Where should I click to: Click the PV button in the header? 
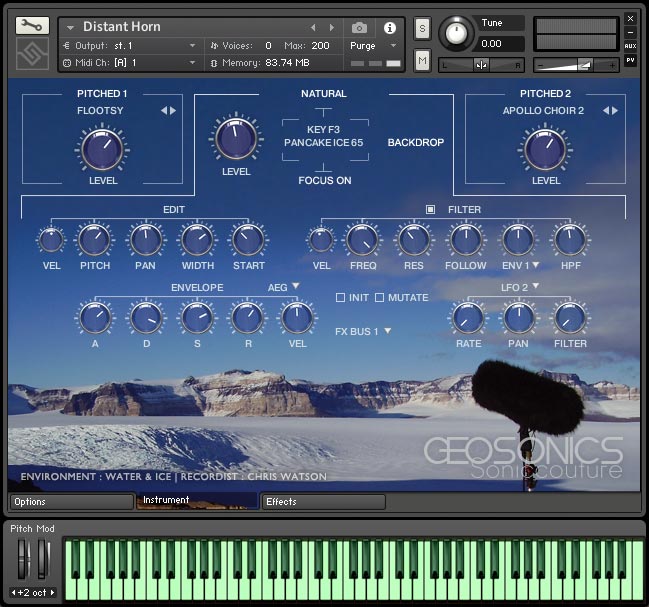[x=630, y=60]
